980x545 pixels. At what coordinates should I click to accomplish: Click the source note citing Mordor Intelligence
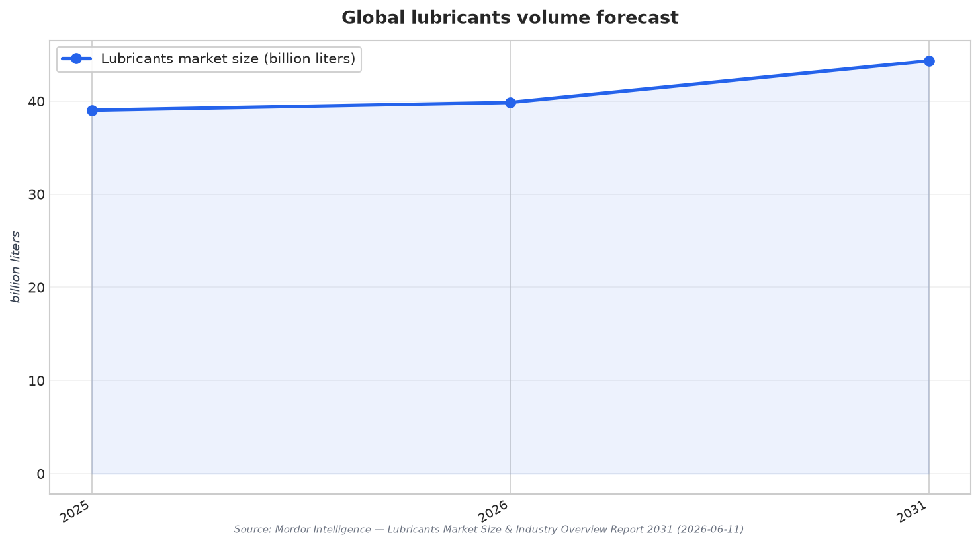tap(489, 530)
